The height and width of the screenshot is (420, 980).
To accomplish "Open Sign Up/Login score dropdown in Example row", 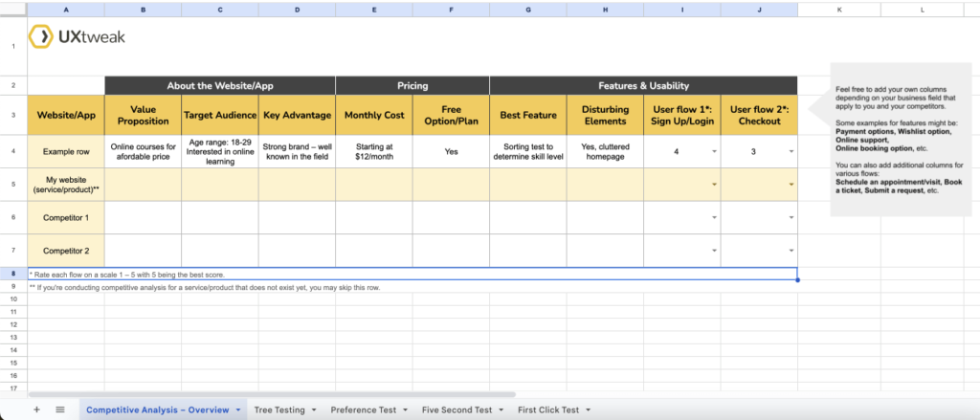I will pos(715,151).
